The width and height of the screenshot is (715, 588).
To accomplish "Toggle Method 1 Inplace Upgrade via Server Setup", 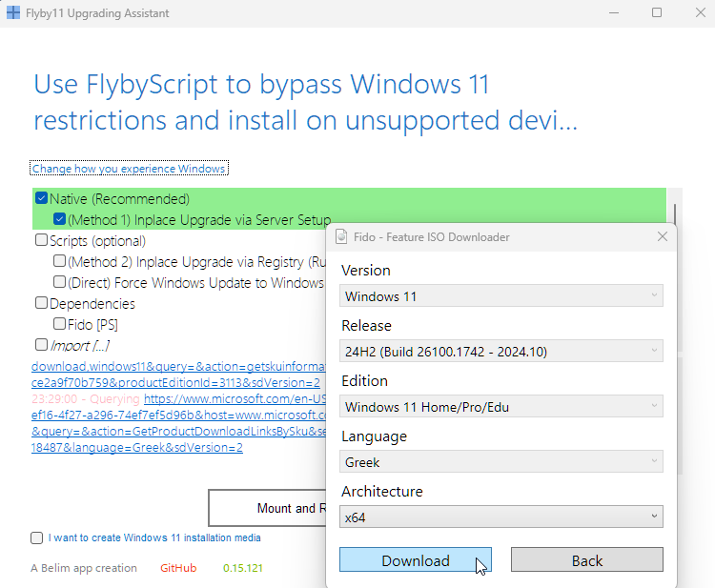I will click(59, 219).
